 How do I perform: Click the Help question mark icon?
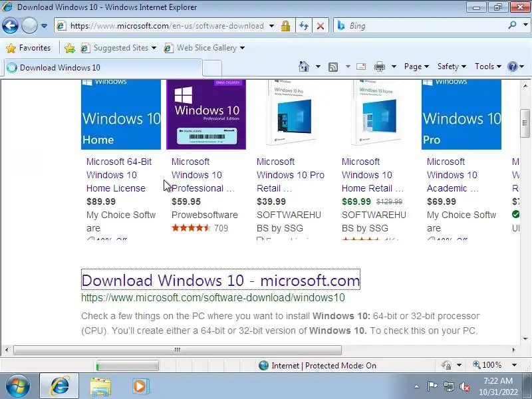coord(512,66)
